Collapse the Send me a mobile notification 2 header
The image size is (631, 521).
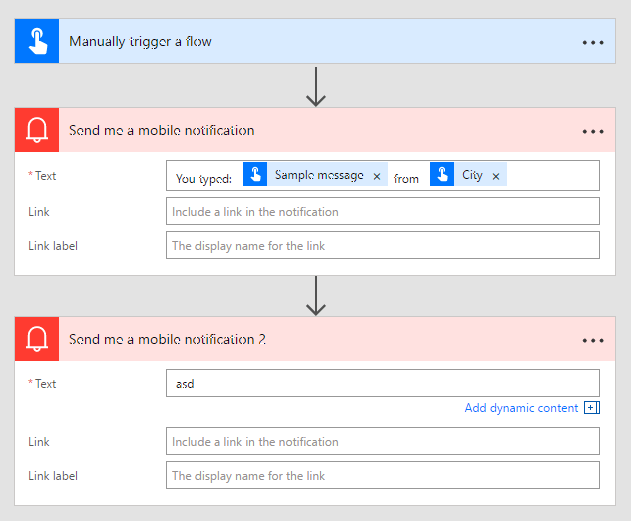click(x=300, y=340)
